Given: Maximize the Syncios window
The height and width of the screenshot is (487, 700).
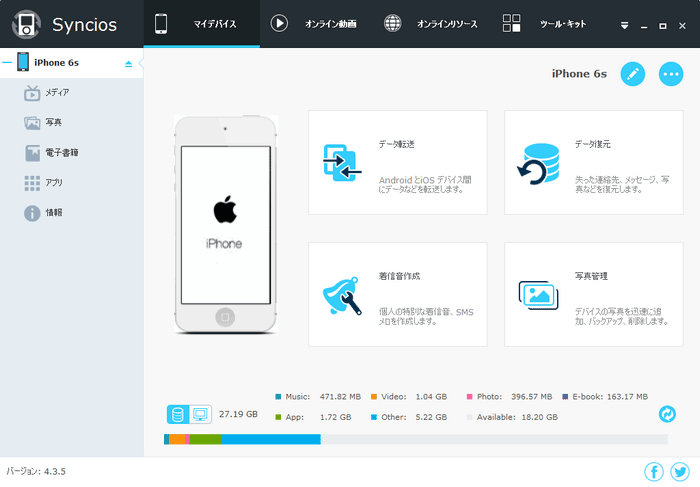Looking at the screenshot, I should point(663,26).
